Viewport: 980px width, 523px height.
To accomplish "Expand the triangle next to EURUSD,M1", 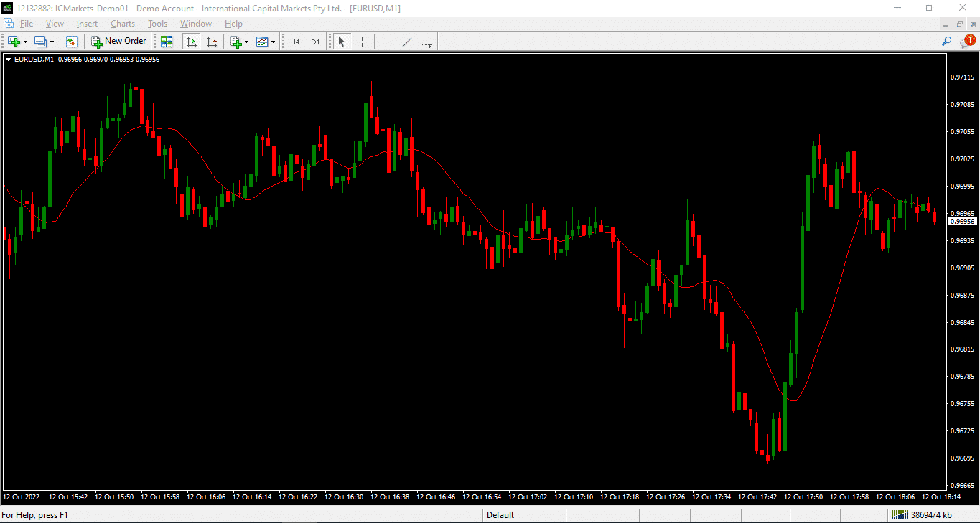I will 8,60.
